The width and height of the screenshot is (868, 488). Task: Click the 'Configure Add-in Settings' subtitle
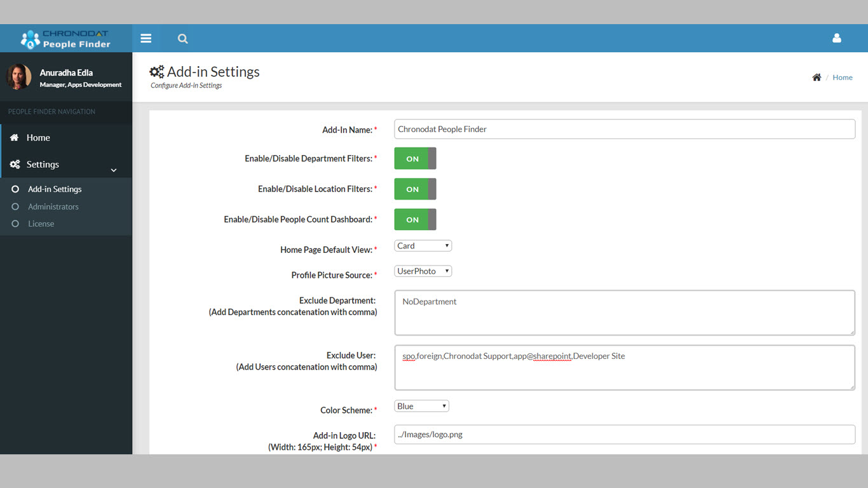(186, 85)
